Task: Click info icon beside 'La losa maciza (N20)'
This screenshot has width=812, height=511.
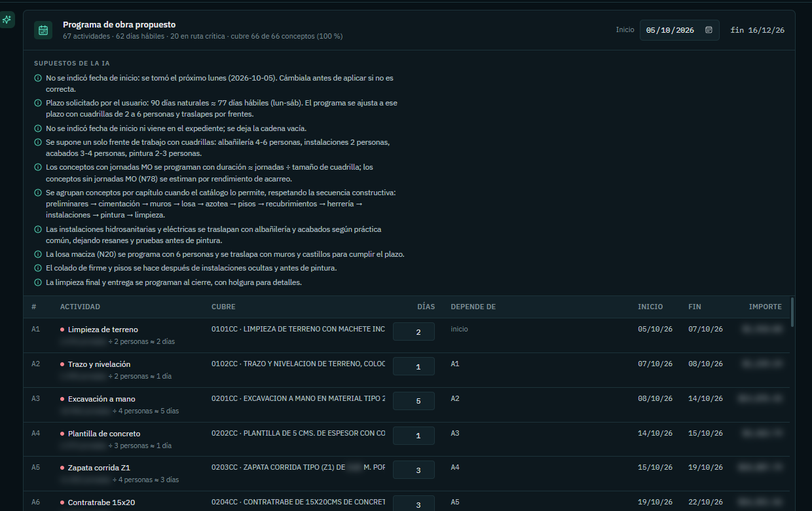Action: tap(37, 254)
